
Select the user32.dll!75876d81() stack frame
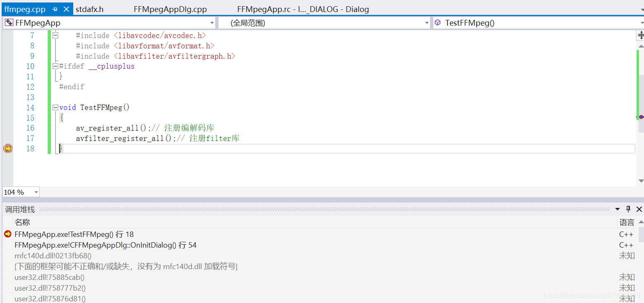[318, 298]
